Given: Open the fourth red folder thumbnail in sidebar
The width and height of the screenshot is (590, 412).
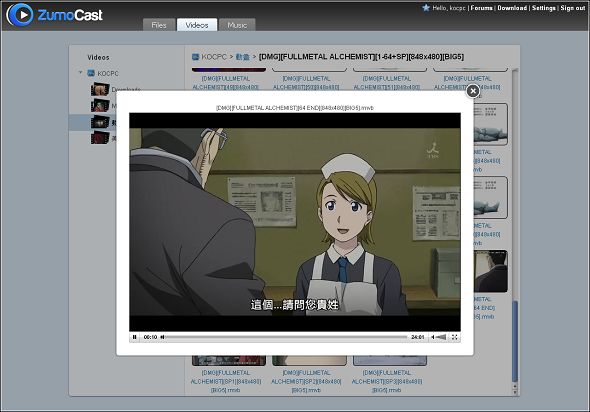Looking at the screenshot, I should tap(100, 138).
